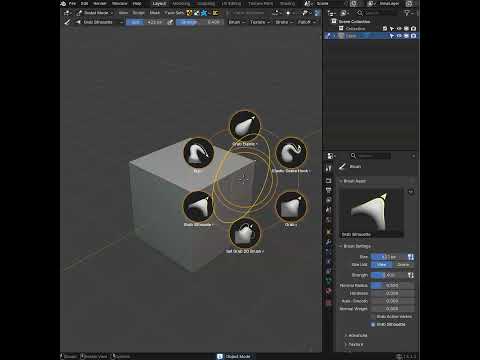480x360 pixels.
Task: Hide the Collection in viewport with eye icon
Action: tap(399, 28)
